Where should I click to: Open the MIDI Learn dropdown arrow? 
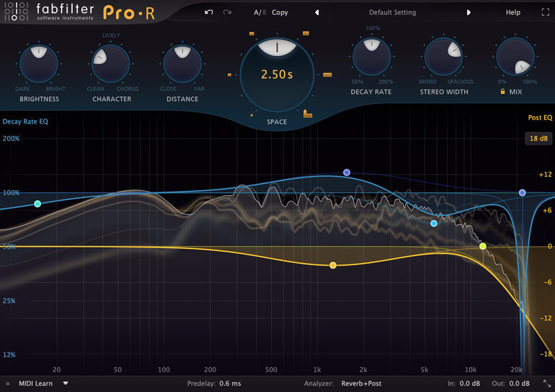[65, 383]
